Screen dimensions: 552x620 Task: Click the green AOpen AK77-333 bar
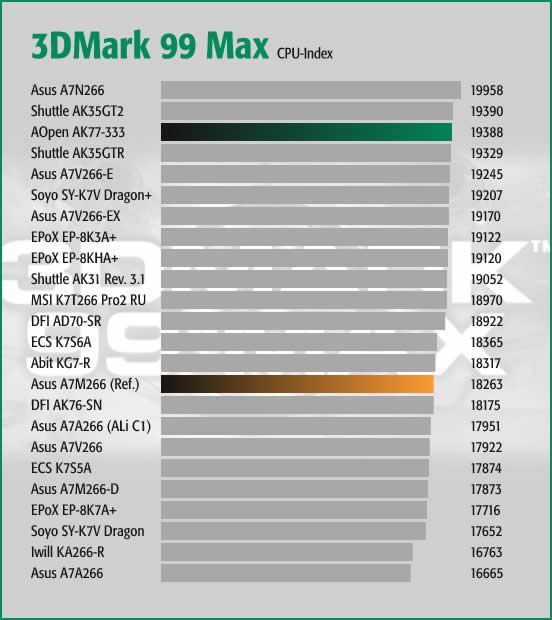tap(306, 132)
